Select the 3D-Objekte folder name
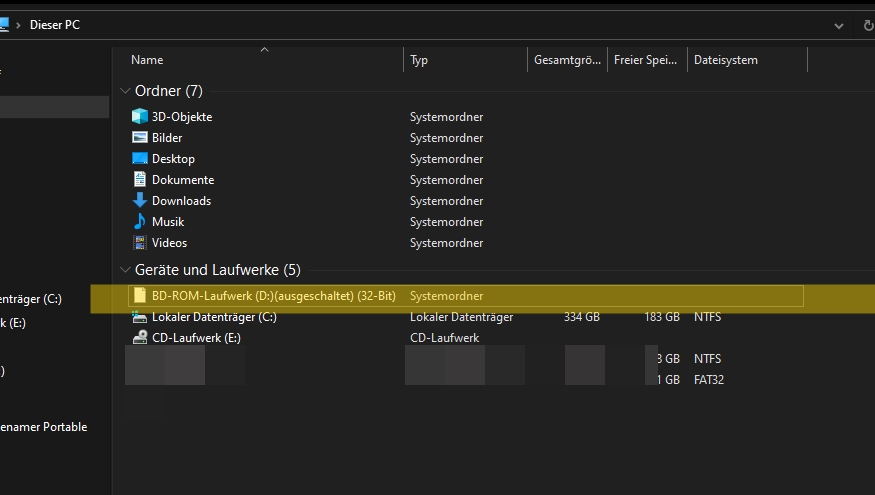The image size is (875, 495). pos(182,117)
